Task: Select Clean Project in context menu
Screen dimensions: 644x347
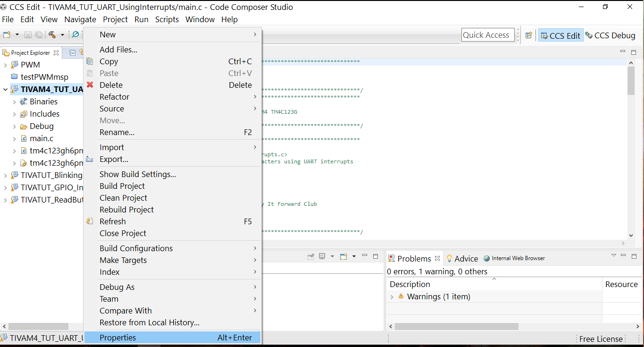Action: click(x=172, y=198)
